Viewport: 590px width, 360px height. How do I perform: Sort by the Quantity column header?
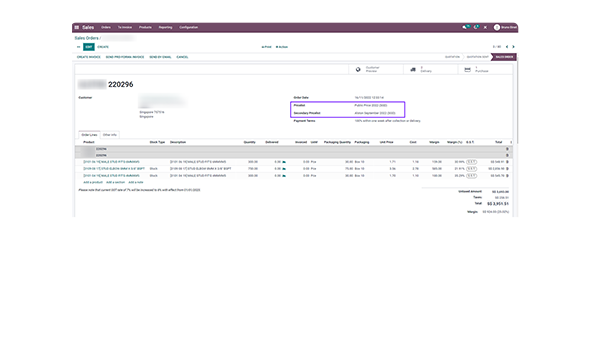pos(250,142)
